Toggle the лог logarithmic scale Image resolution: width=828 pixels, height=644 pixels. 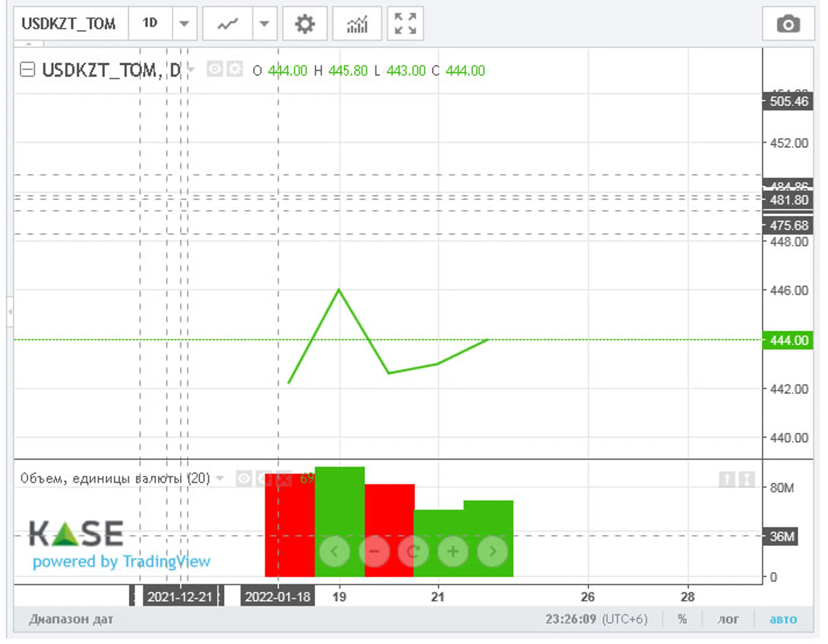[728, 619]
